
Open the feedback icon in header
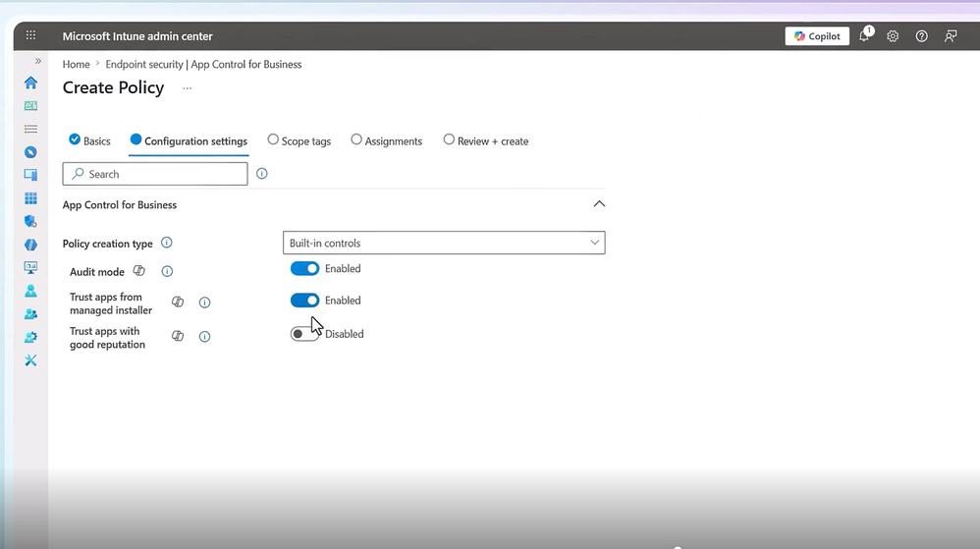coord(950,36)
